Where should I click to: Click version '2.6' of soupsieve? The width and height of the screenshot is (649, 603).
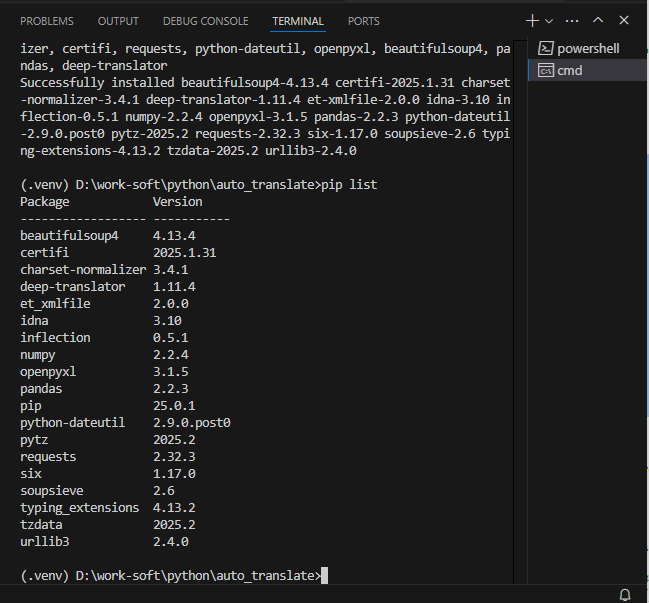163,490
